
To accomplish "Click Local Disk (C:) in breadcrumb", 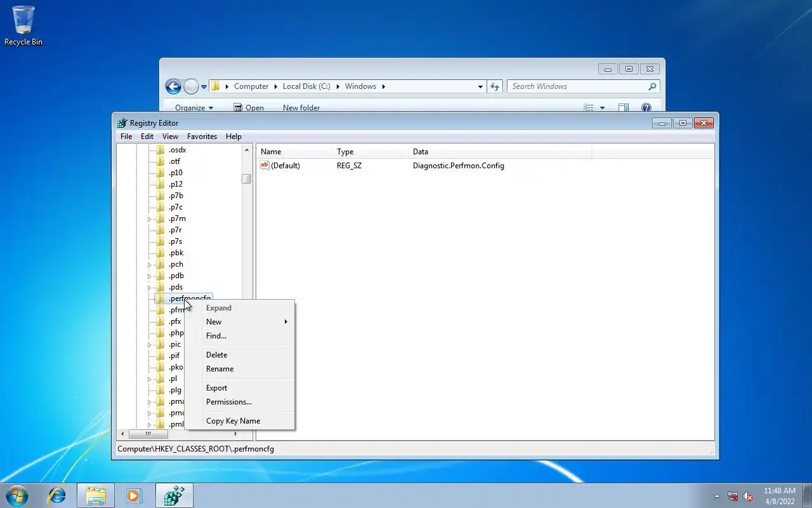I will [x=306, y=86].
